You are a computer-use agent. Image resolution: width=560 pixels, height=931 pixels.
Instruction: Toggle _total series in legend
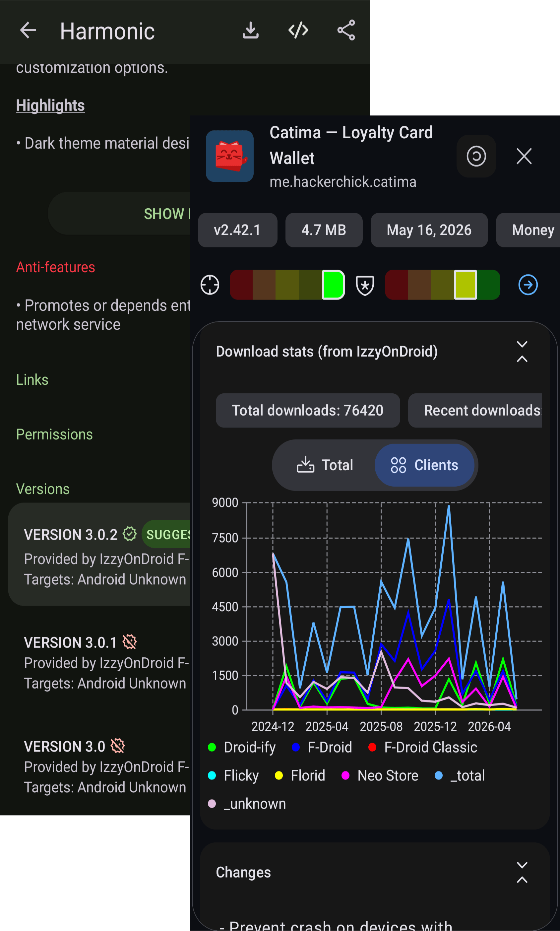(460, 775)
